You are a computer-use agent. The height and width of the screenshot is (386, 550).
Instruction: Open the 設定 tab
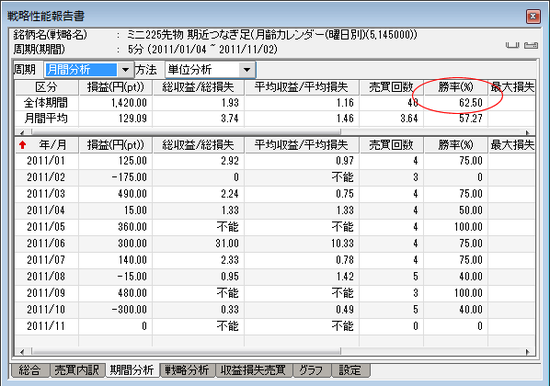(350, 370)
